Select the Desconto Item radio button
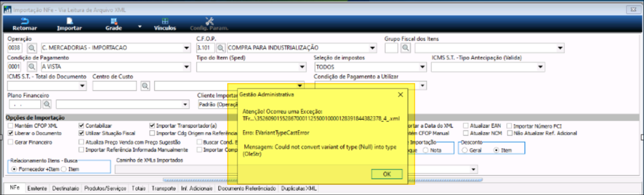Viewport: 644px width, 195px height. 496,150
